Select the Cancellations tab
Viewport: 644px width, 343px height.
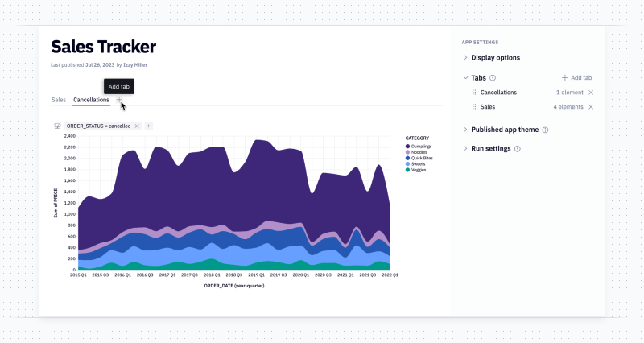(91, 100)
